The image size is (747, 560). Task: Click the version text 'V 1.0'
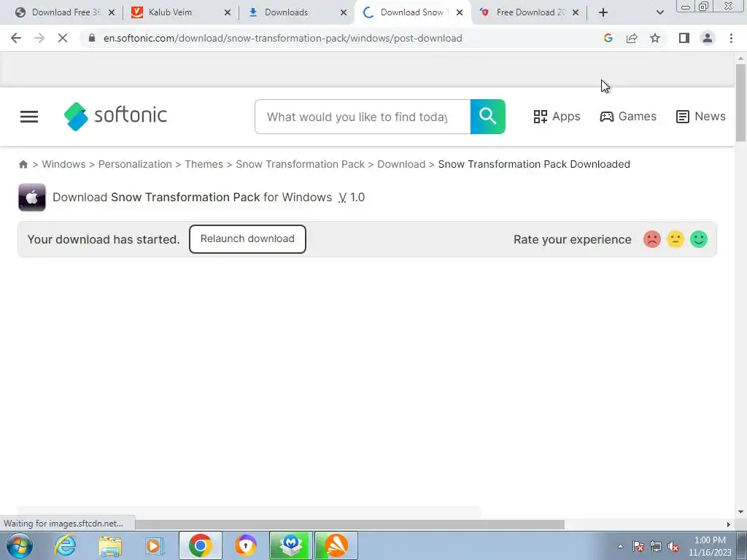pyautogui.click(x=351, y=197)
